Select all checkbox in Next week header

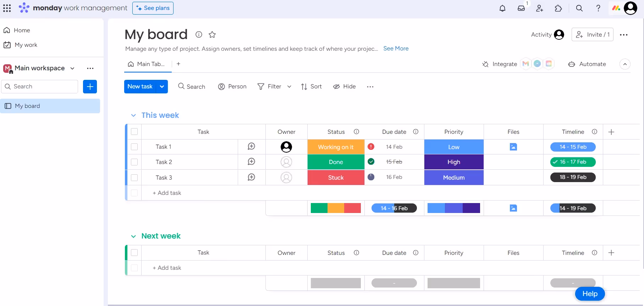pyautogui.click(x=134, y=252)
